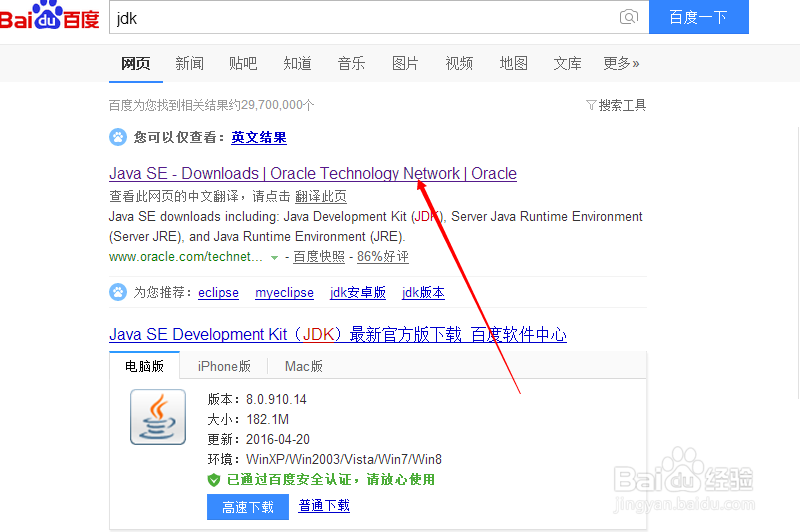Click the 高速下载 button
This screenshot has height=532, width=800.
[248, 507]
